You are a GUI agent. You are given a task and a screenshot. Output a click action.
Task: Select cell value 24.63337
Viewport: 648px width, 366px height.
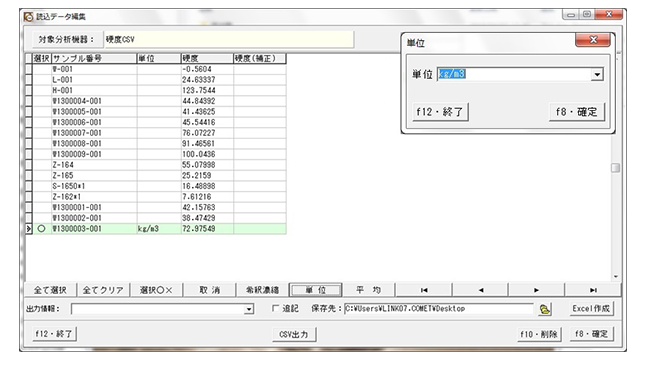[x=207, y=80]
